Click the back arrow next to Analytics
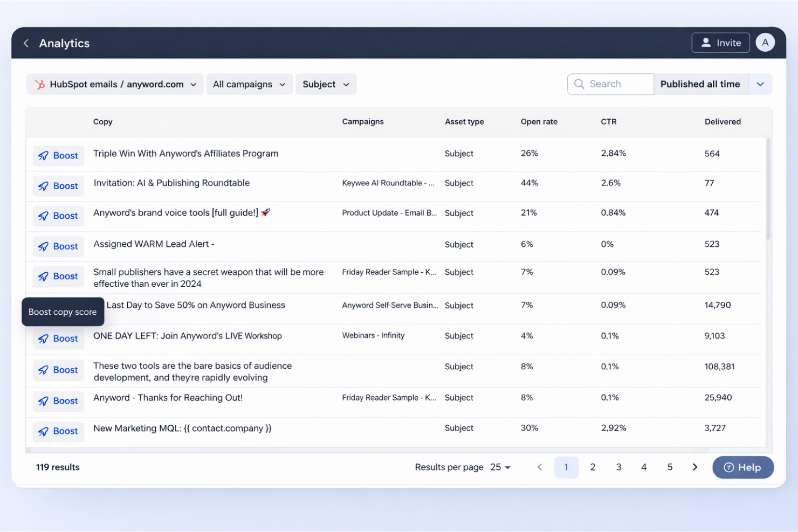 (26, 43)
